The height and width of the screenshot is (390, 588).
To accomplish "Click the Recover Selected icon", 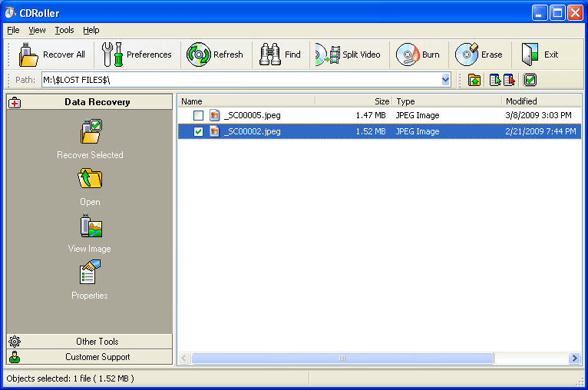I will click(x=91, y=131).
